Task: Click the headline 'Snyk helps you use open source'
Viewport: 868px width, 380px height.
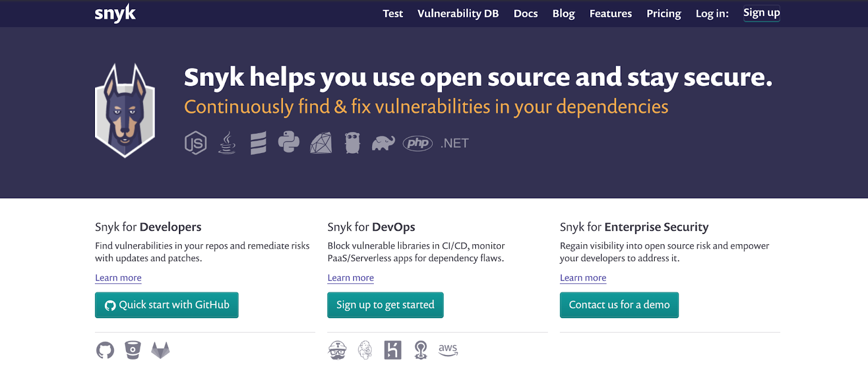Action: (478, 77)
